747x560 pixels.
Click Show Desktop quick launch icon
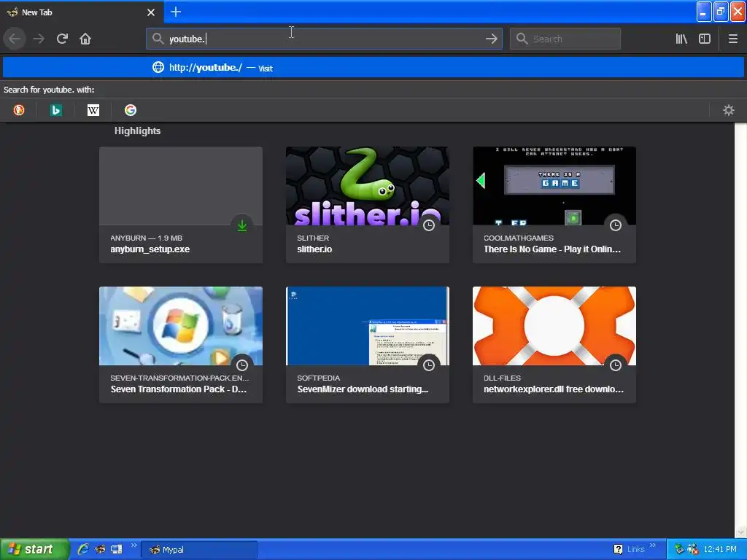coord(116,550)
